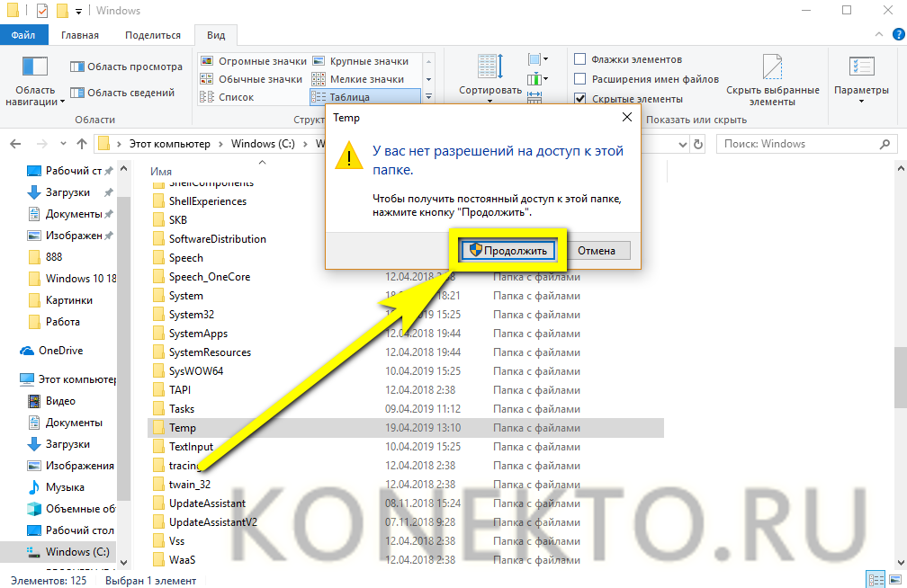907x588 pixels.
Task: Collapse the ribbon with the chevron
Action: (x=879, y=35)
